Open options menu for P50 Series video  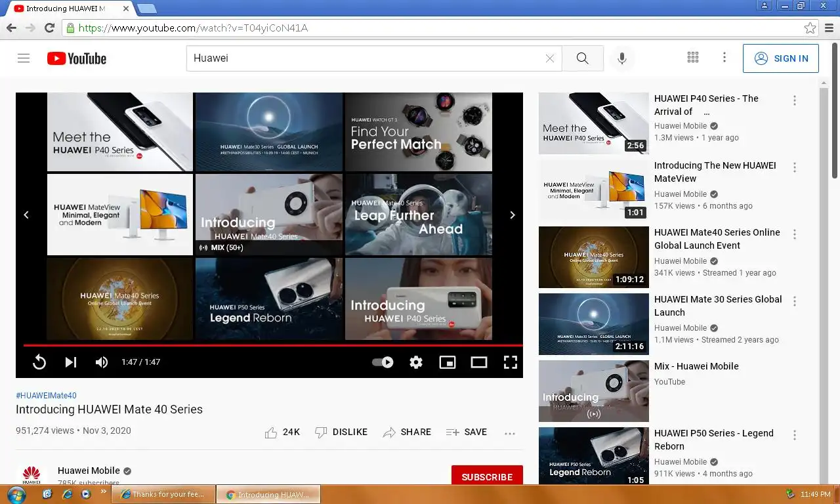[x=794, y=435]
